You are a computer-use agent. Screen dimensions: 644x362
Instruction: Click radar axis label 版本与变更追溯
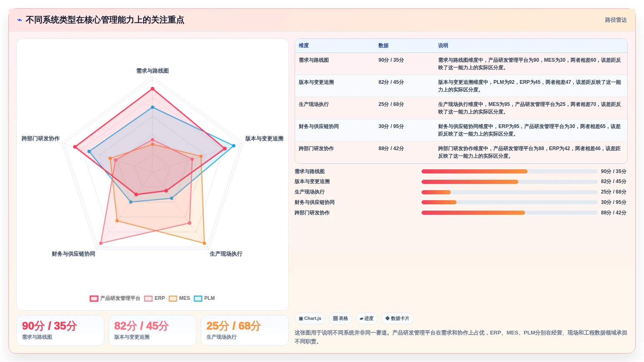pos(264,138)
